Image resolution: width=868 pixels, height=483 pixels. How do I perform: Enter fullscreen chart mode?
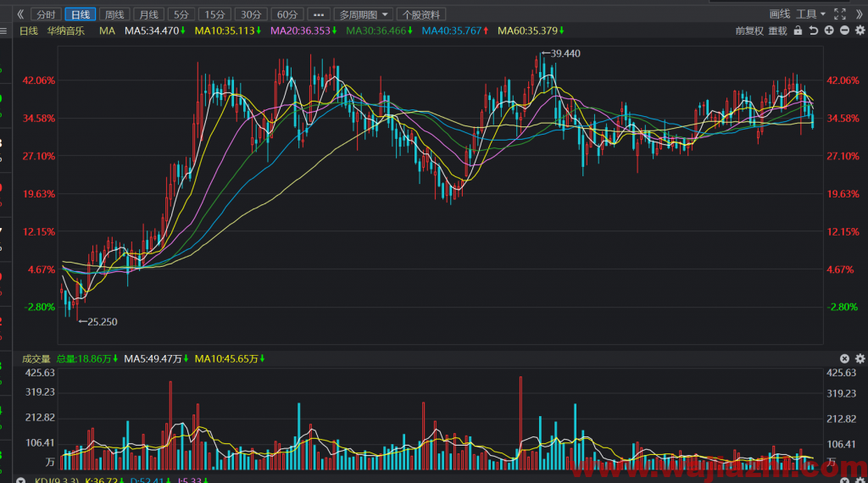840,14
